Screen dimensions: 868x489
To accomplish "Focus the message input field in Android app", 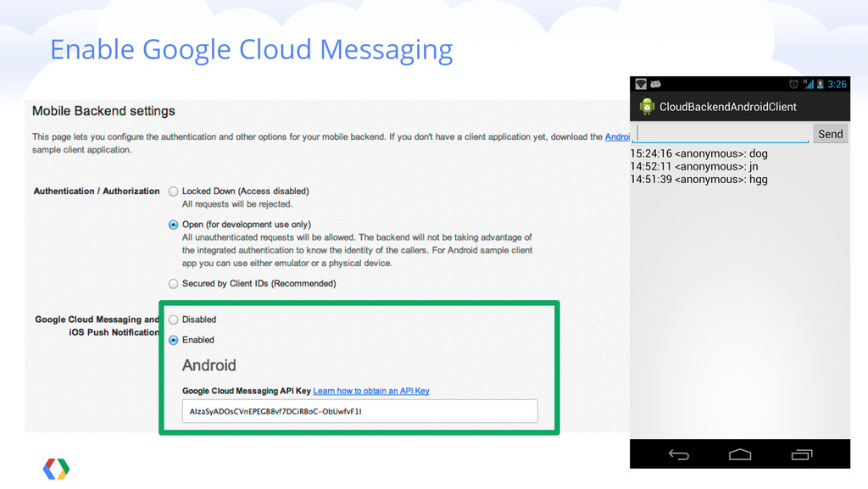I will [722, 133].
